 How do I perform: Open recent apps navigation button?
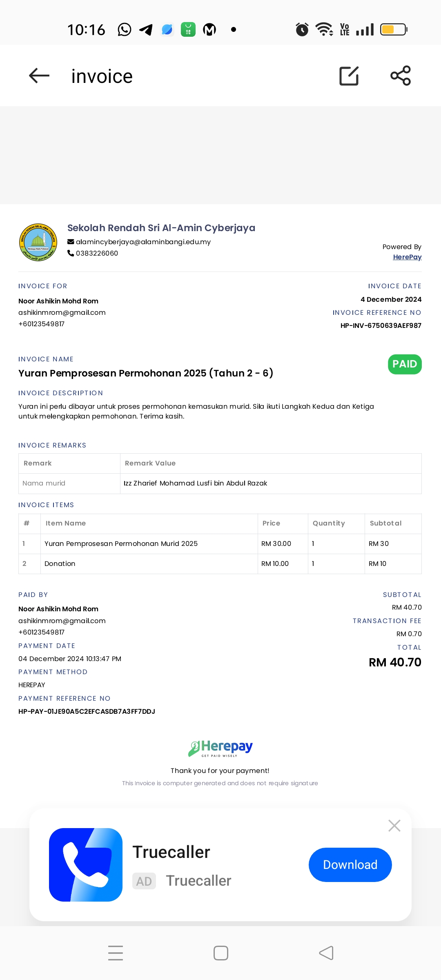pyautogui.click(x=116, y=953)
